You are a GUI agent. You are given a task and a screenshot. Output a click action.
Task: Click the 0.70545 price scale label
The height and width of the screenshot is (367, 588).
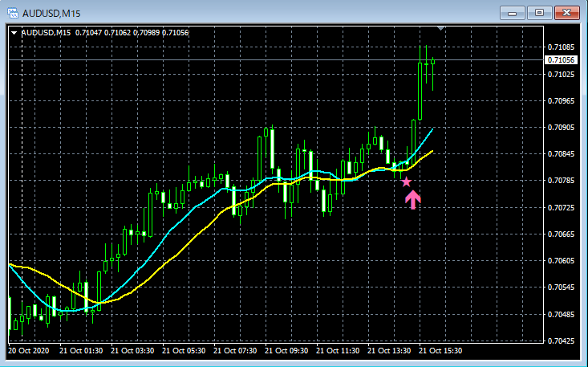coord(561,287)
